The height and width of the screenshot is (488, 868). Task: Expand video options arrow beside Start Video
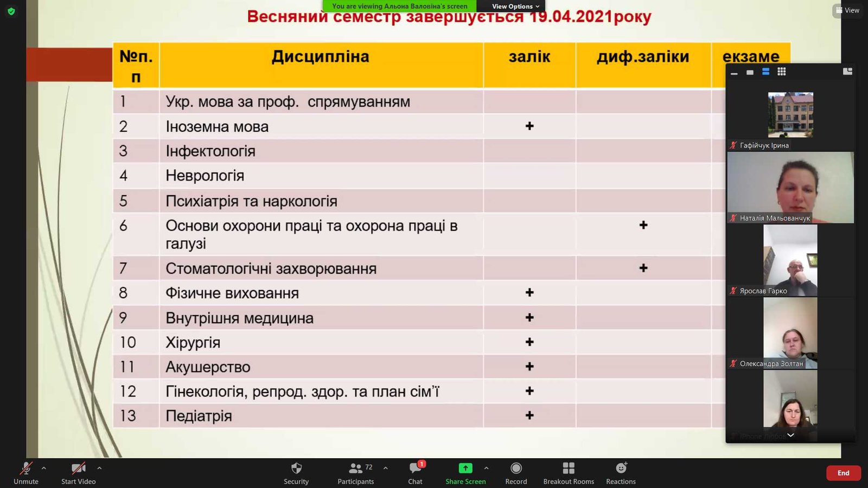tap(99, 468)
